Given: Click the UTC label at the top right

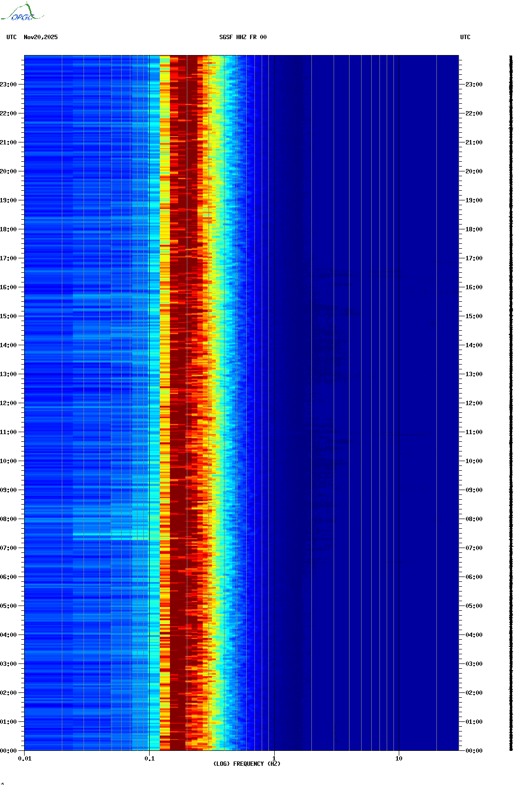Looking at the screenshot, I should pyautogui.click(x=465, y=37).
